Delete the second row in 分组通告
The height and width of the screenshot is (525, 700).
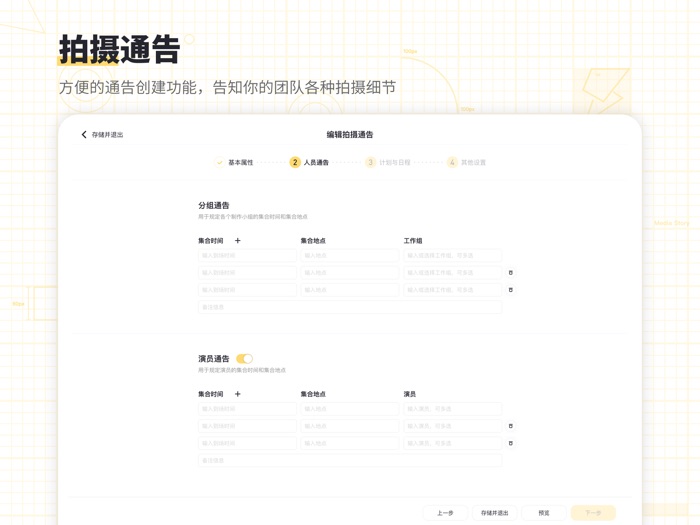point(511,273)
